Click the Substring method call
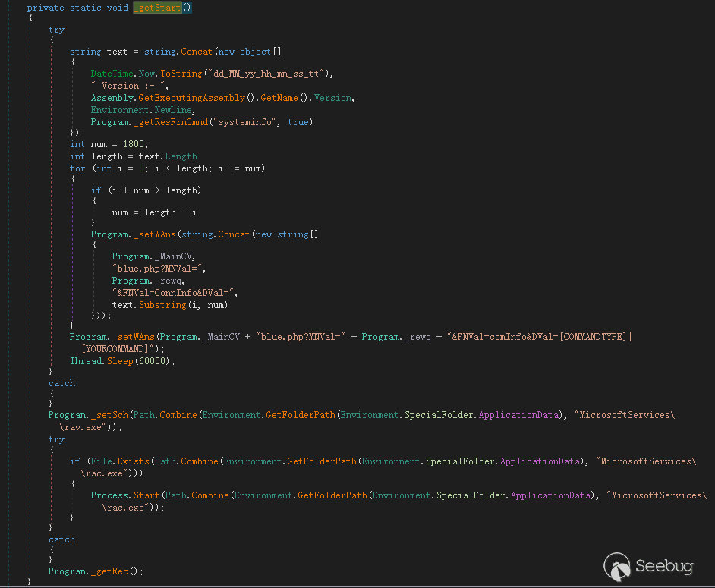Viewport: 715px width, 588px height. click(162, 305)
